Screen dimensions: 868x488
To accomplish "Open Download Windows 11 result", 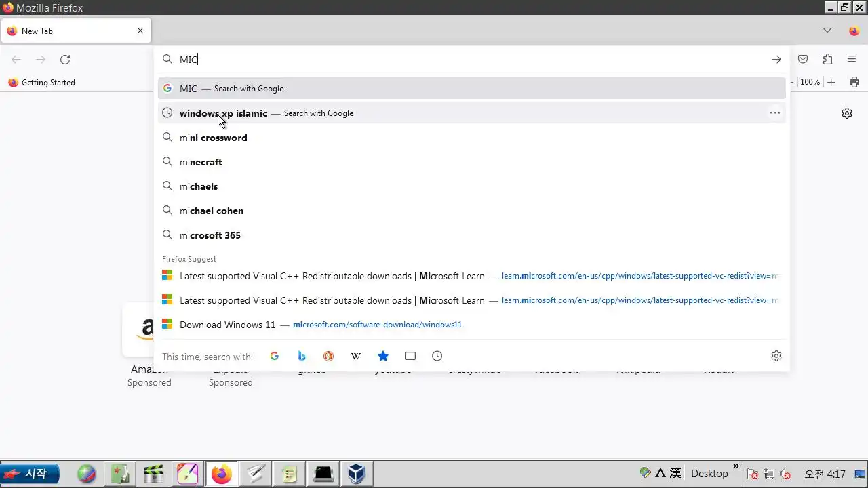I will (472, 325).
